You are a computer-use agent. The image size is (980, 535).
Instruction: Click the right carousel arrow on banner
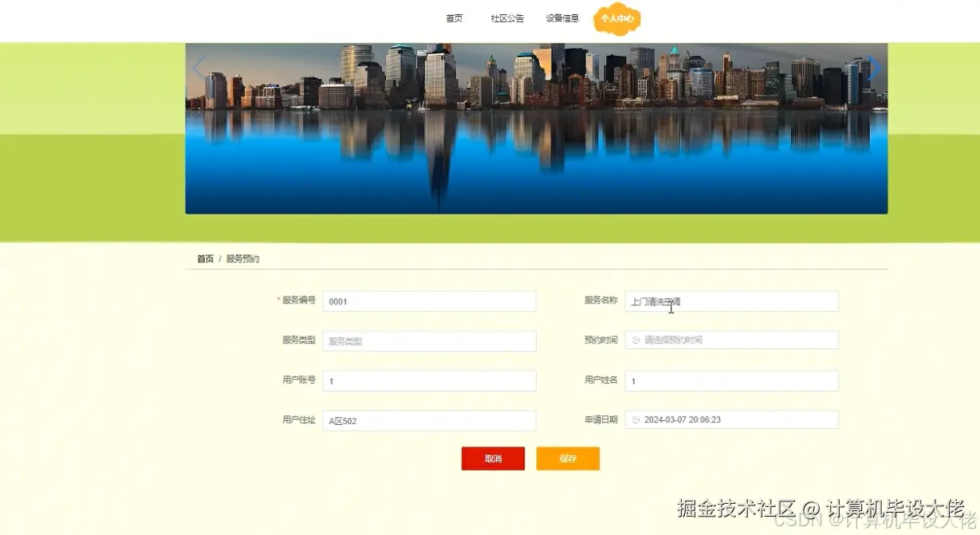coord(875,68)
